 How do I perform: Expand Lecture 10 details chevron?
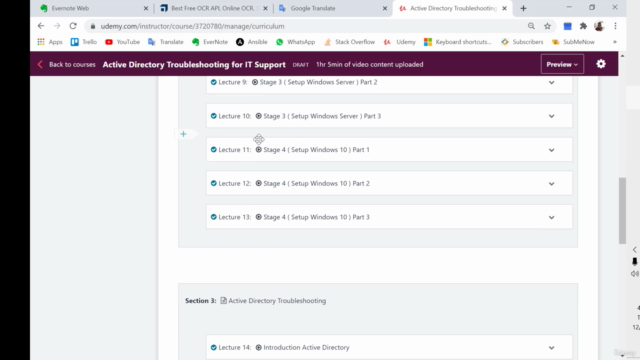(x=551, y=116)
